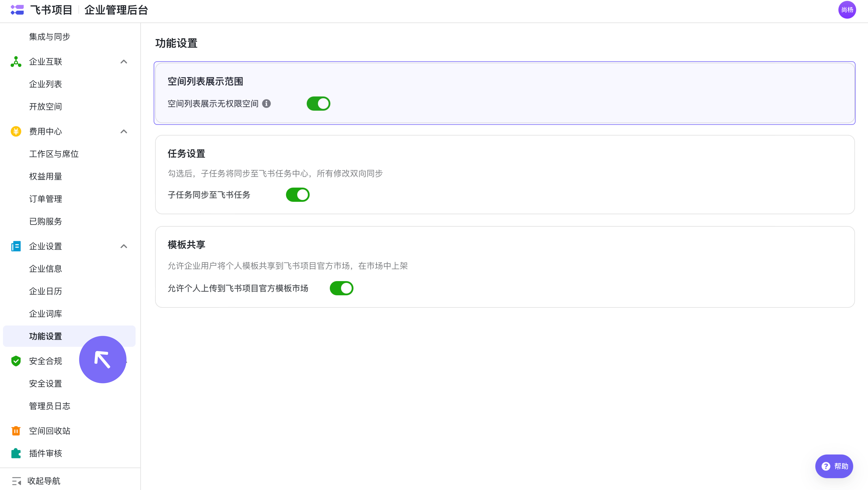Screen dimensions: 868x490
Task: Click description text 允许企业用户将个人模板共享到飞书项目官方市场
Action: pyautogui.click(x=288, y=266)
